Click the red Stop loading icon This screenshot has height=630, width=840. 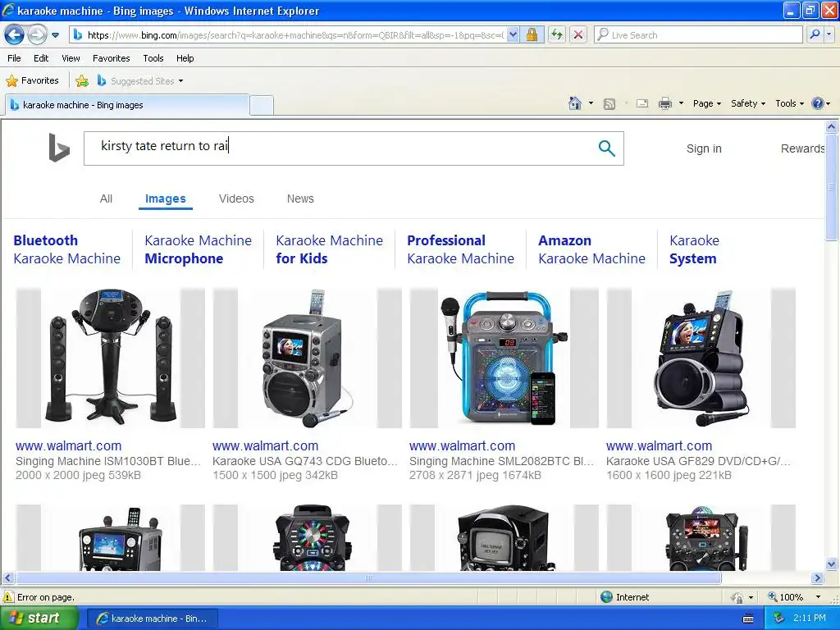pos(578,34)
